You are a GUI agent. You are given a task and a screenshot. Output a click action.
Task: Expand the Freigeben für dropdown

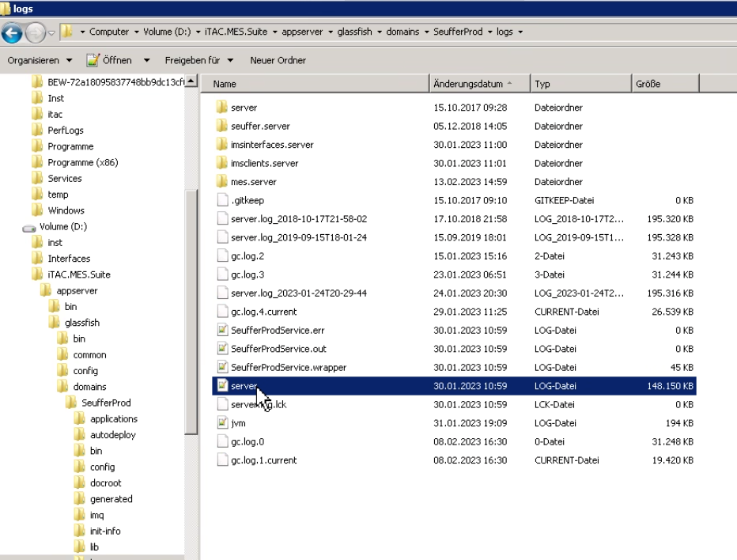click(x=198, y=60)
